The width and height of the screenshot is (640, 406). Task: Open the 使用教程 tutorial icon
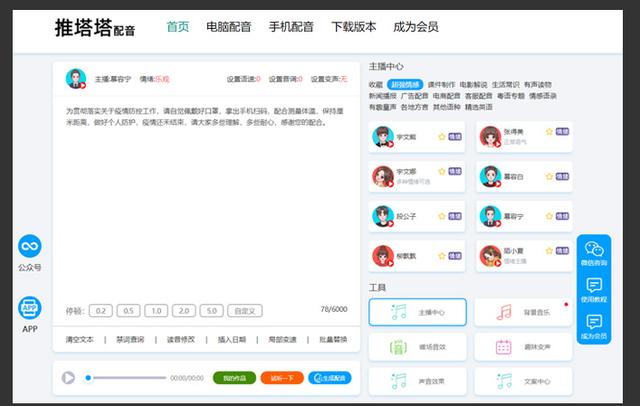coord(594,290)
